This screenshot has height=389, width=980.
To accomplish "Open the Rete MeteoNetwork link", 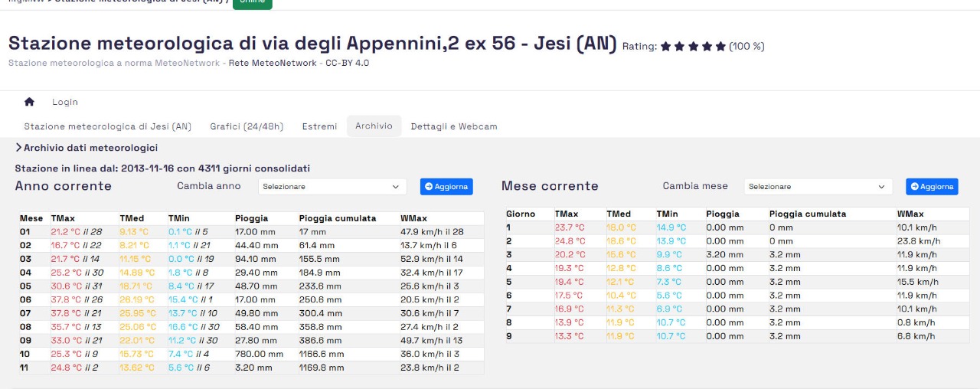I will (x=273, y=63).
